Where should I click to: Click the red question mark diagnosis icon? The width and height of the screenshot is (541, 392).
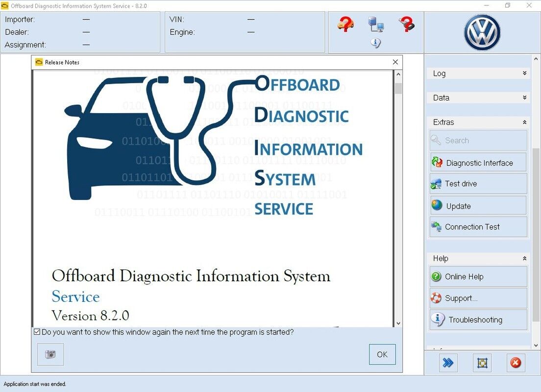(407, 23)
